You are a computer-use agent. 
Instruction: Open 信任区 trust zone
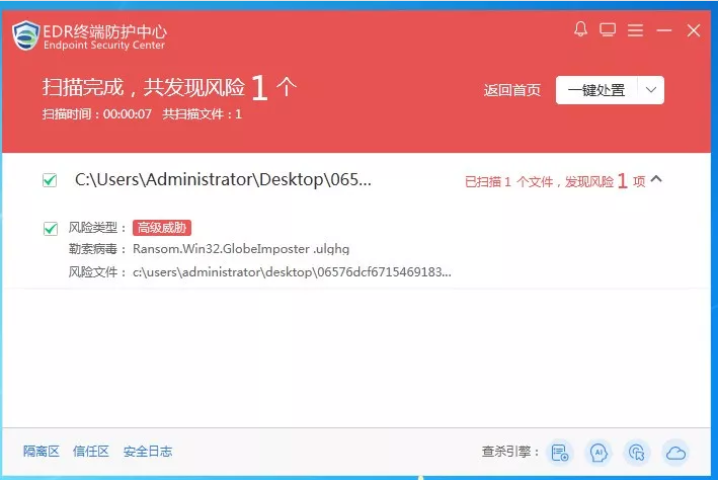91,452
